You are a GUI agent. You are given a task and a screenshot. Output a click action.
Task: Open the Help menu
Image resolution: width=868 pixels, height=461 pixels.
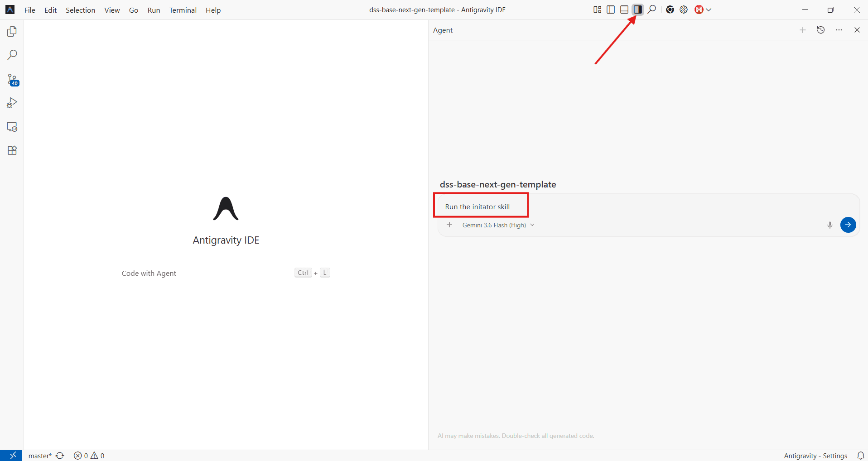pos(213,10)
